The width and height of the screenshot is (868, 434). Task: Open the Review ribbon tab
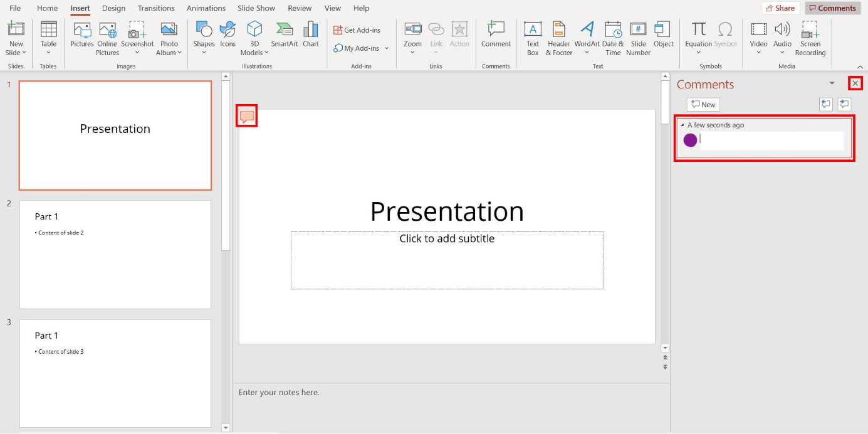[300, 8]
